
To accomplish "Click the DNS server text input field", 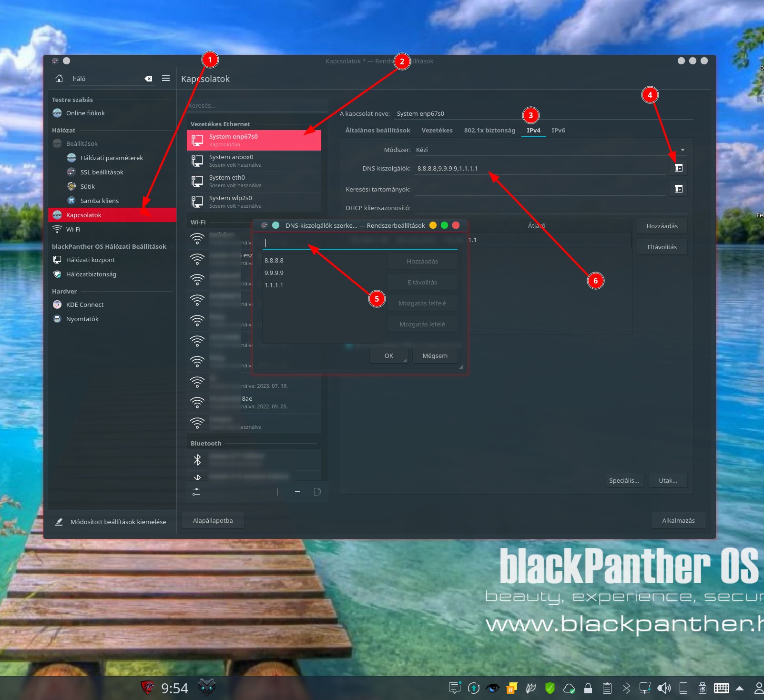I will coord(360,243).
